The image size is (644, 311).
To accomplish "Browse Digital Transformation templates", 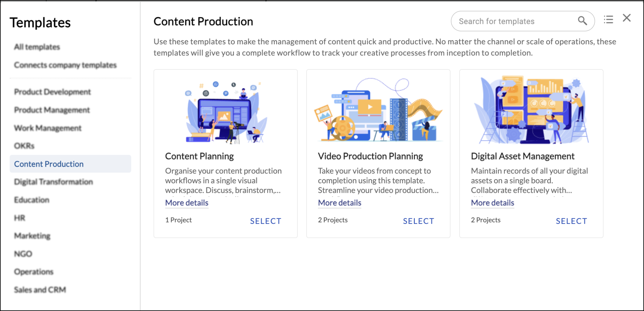I will (x=53, y=181).
